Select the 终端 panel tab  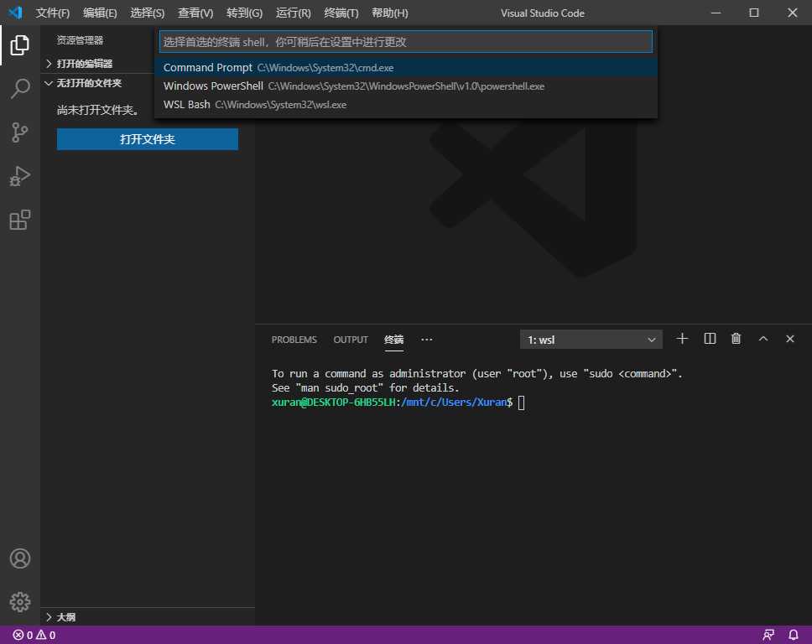coord(393,340)
